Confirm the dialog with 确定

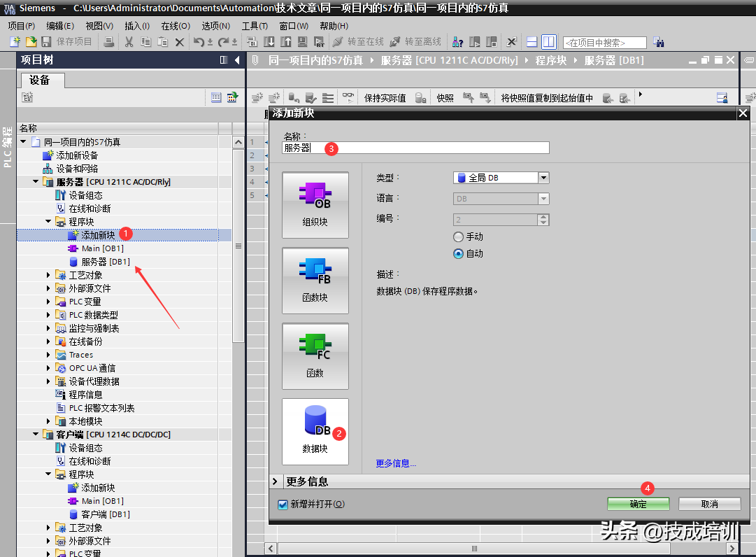639,504
